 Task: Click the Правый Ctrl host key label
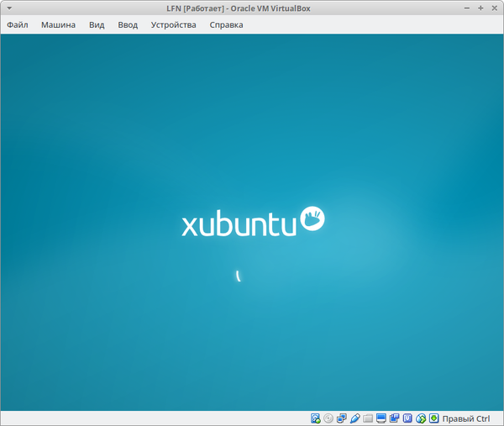point(465,418)
